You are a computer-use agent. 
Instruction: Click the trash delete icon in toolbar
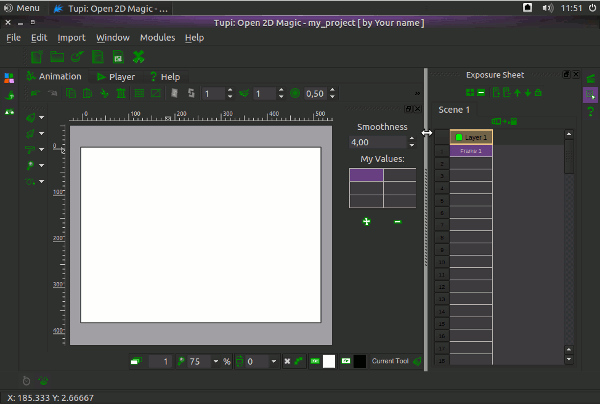click(x=121, y=93)
